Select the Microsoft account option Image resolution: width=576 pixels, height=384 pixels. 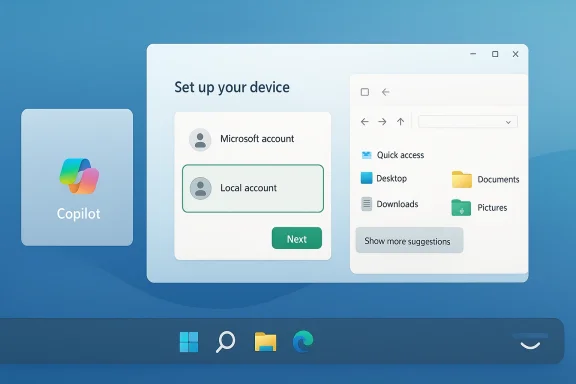tap(253, 139)
